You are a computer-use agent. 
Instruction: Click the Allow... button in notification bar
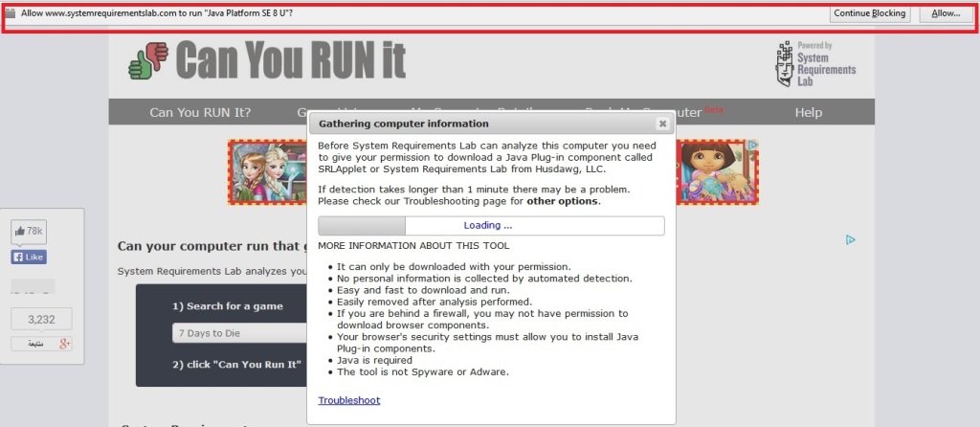click(x=946, y=13)
